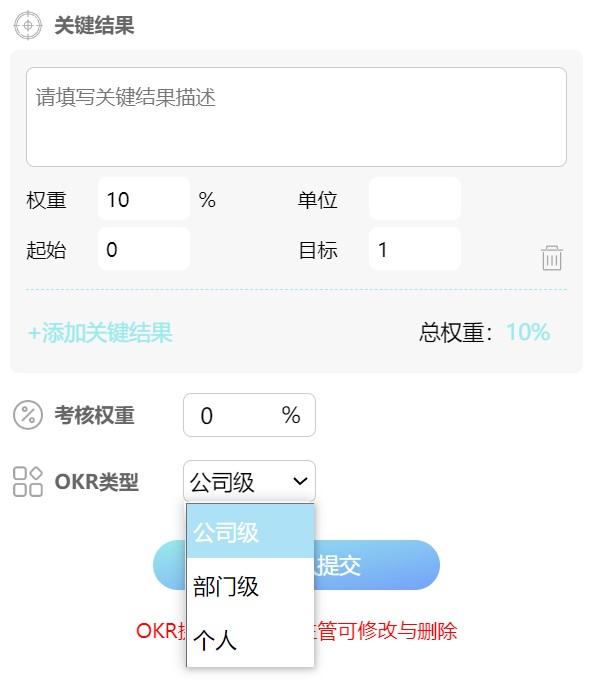Click the OKR类型 grid icon
This screenshot has height=685, width=589.
28,481
